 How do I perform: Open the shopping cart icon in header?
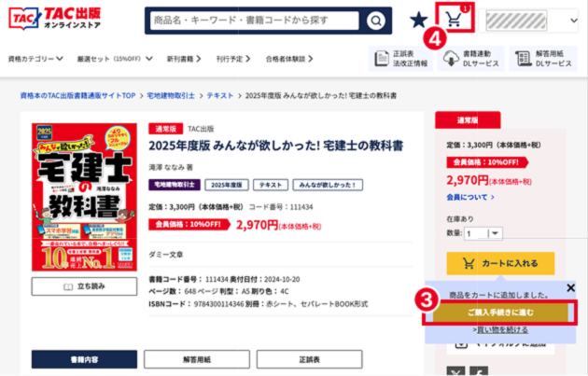tap(455, 19)
